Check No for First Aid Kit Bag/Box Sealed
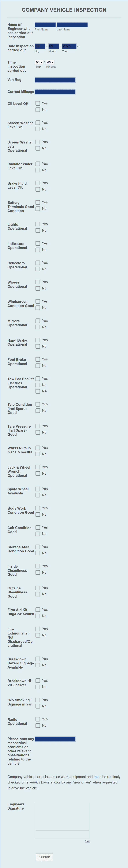Screen dimensions: 128x868 click(x=38, y=616)
